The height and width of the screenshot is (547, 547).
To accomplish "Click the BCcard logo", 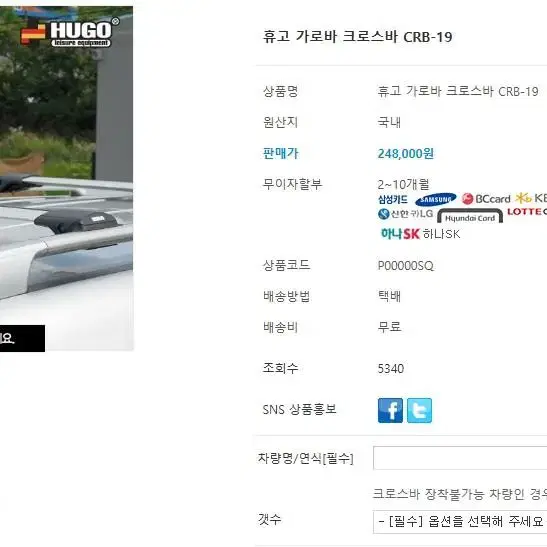I will (486, 199).
